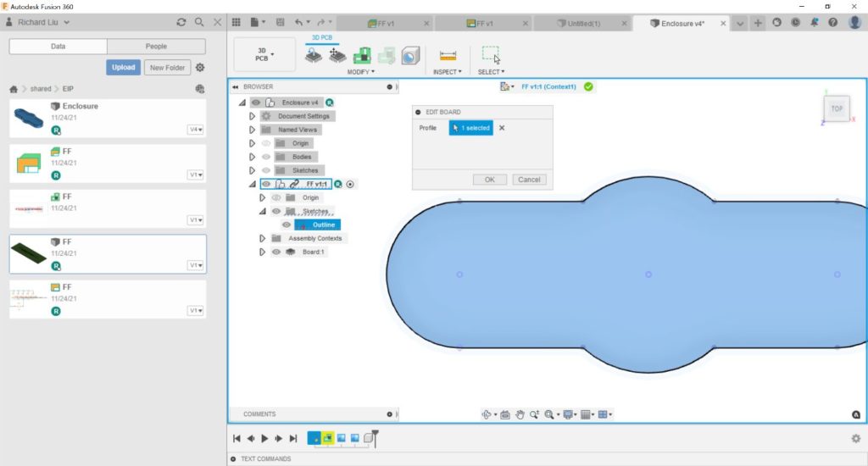
Task: Toggle visibility of Board:1
Action: click(x=276, y=252)
